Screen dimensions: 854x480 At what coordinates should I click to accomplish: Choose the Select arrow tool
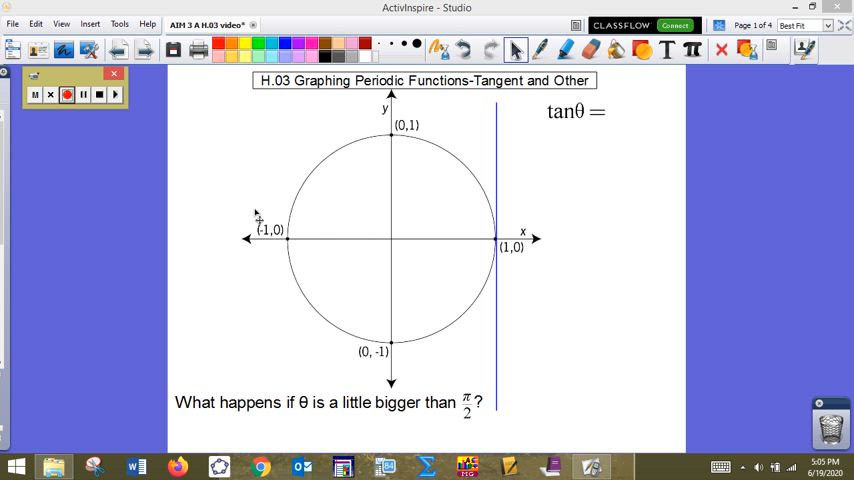click(x=516, y=50)
